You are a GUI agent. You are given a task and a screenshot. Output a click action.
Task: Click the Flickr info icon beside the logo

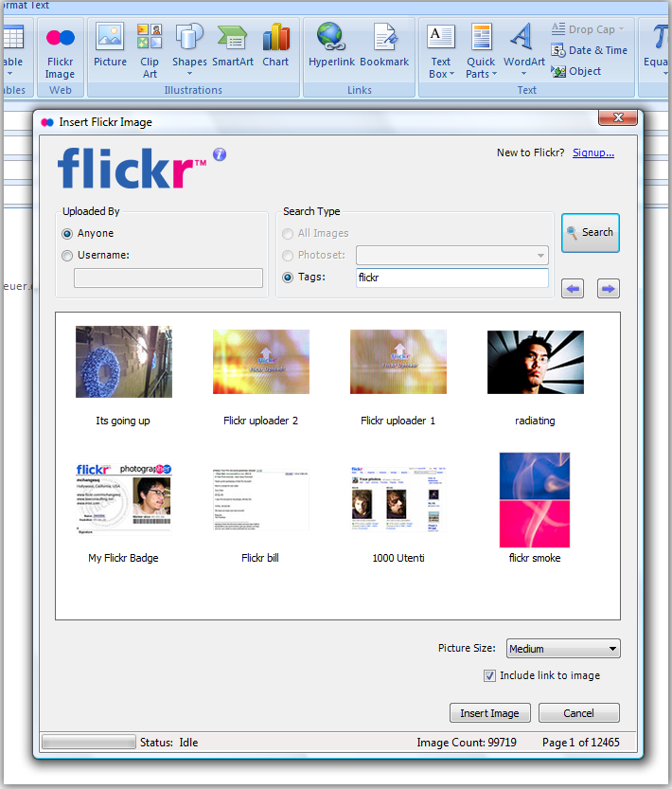[x=220, y=154]
